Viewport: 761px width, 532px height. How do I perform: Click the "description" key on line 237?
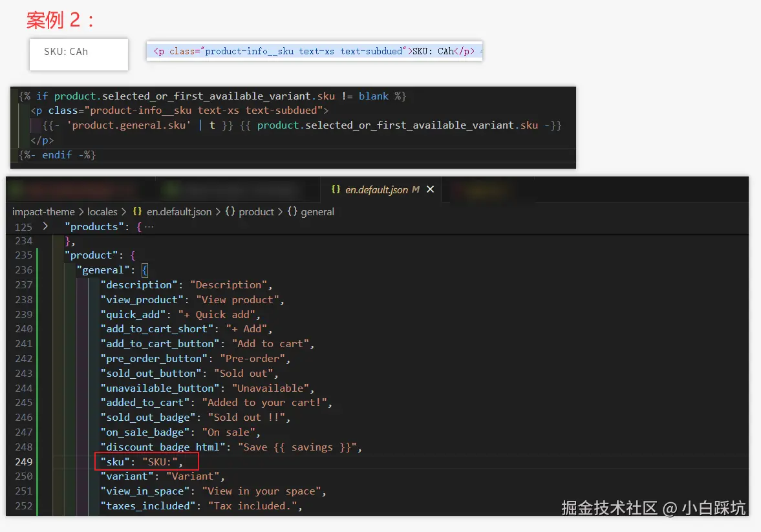click(x=139, y=285)
